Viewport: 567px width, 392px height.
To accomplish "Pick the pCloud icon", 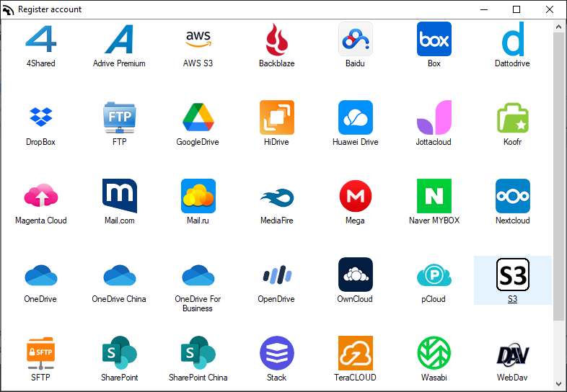I will [x=434, y=275].
